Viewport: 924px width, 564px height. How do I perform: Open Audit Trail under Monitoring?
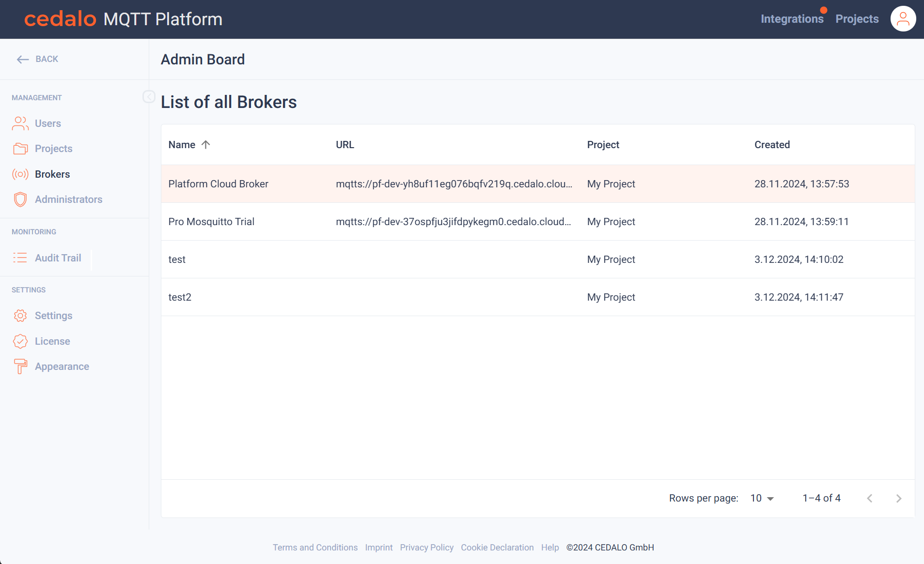(x=58, y=258)
